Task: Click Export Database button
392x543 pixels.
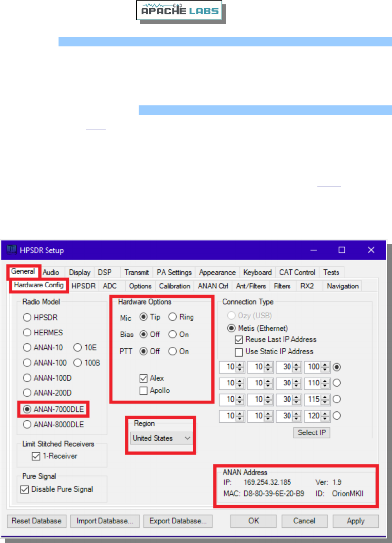Action: point(178,521)
